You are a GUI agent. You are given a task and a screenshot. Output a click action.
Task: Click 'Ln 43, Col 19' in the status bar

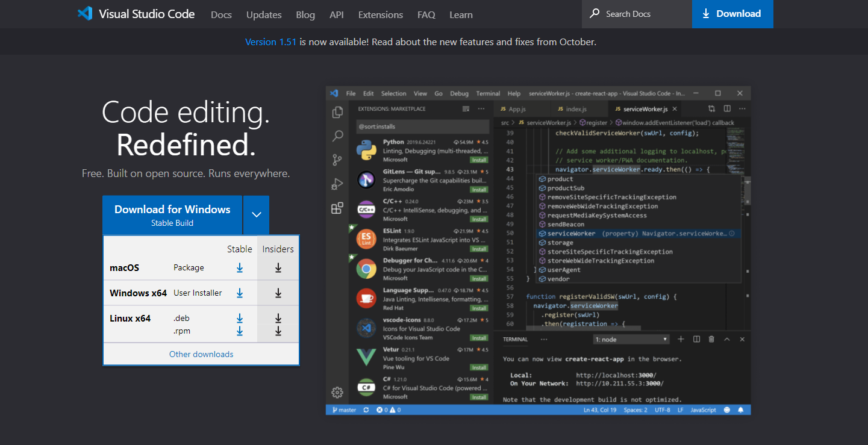click(x=600, y=410)
